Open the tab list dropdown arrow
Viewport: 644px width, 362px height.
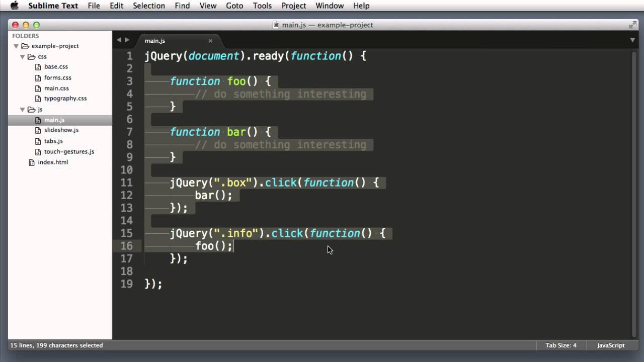point(632,40)
